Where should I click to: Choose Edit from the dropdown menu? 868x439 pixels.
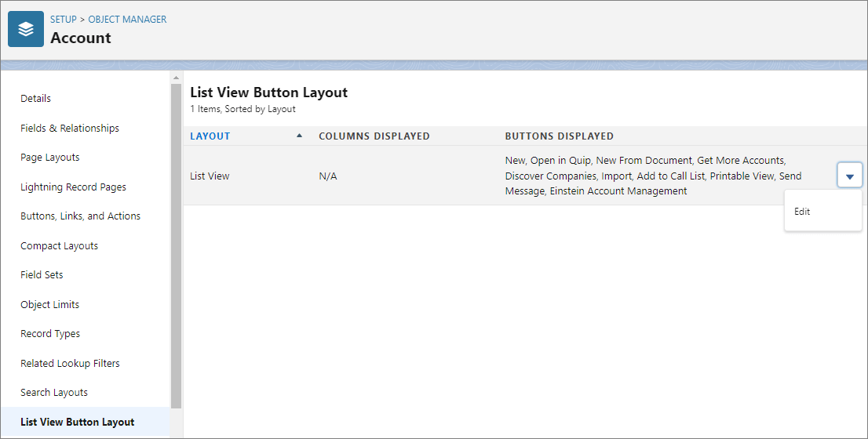pyautogui.click(x=801, y=211)
